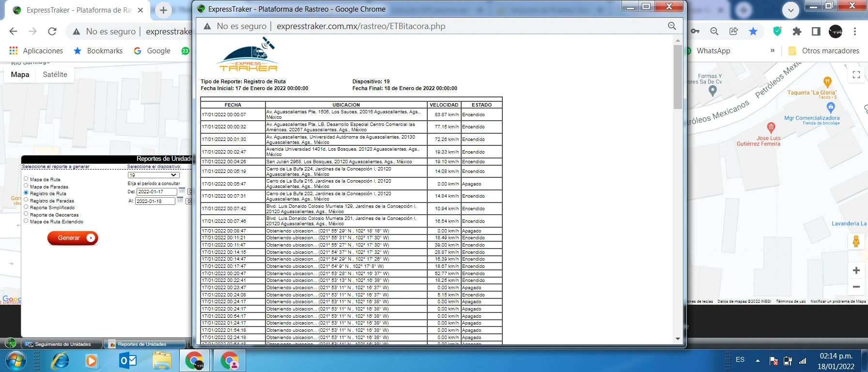Switch to the Seguimiento de Unidades taskbar window

click(62, 344)
